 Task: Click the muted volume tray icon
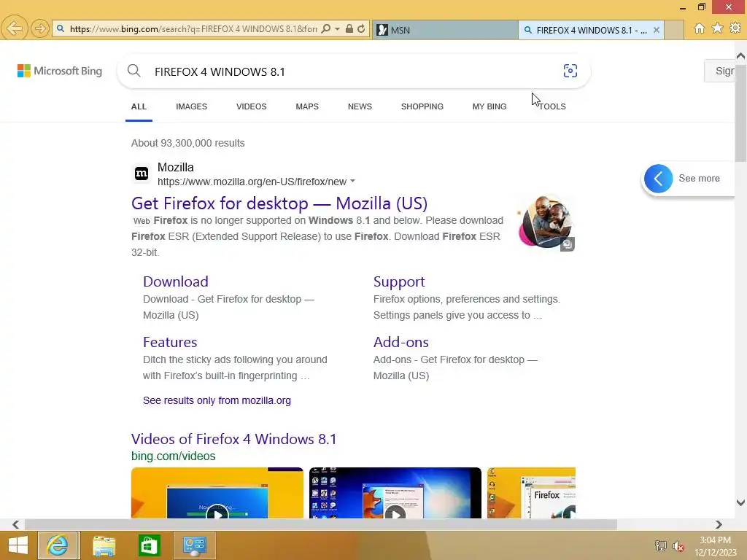tap(678, 546)
